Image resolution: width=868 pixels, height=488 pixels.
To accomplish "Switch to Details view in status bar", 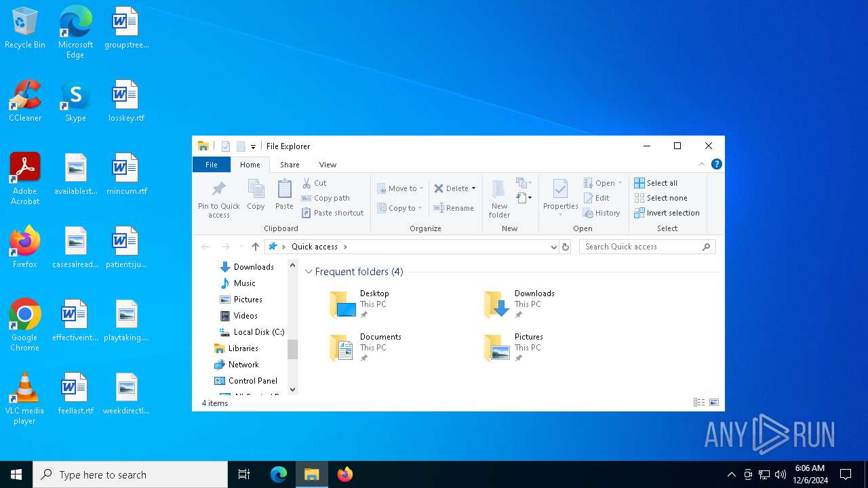I will [699, 403].
